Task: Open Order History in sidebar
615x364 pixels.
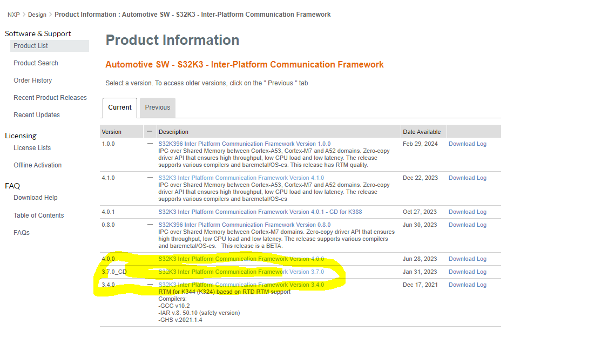Action: coord(32,80)
